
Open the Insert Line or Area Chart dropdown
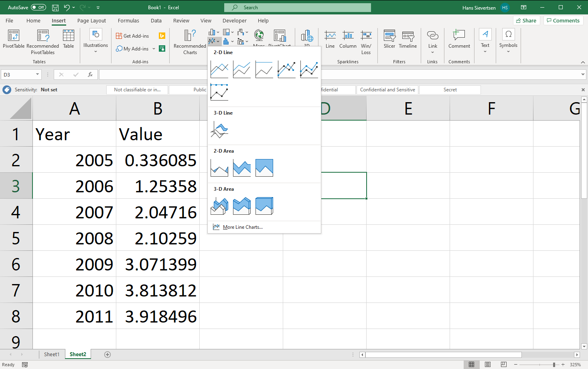tap(214, 41)
